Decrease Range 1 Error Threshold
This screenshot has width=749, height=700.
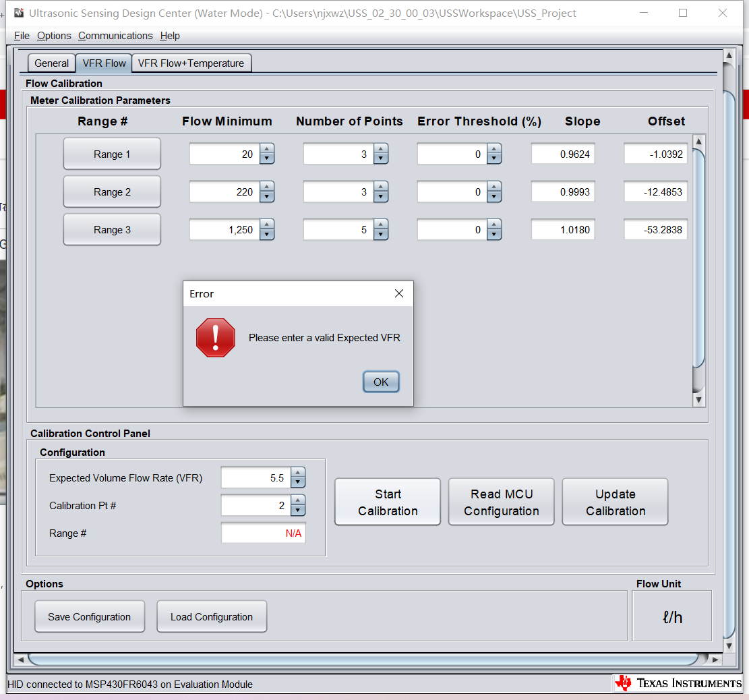494,159
